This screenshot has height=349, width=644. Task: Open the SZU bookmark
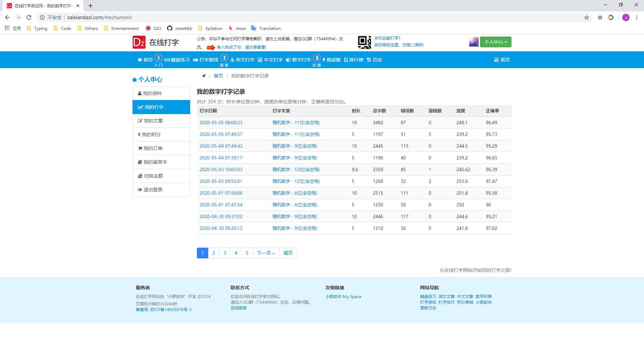(x=153, y=28)
